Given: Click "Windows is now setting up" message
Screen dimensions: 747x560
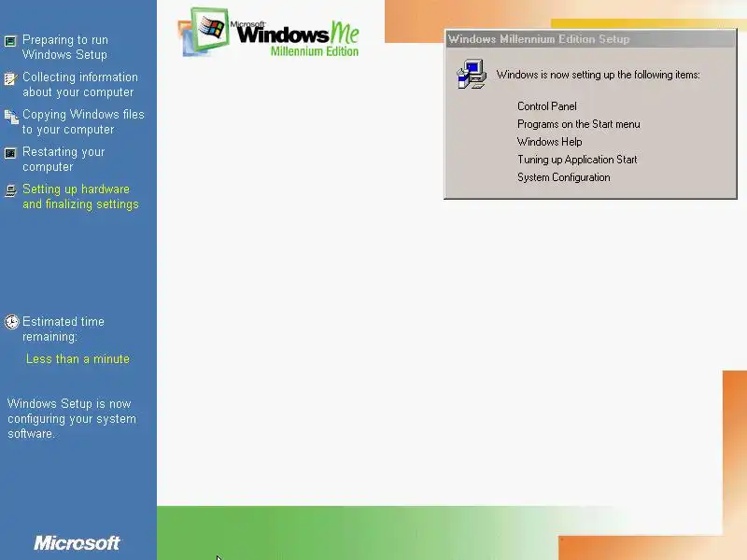Looking at the screenshot, I should click(x=599, y=75).
